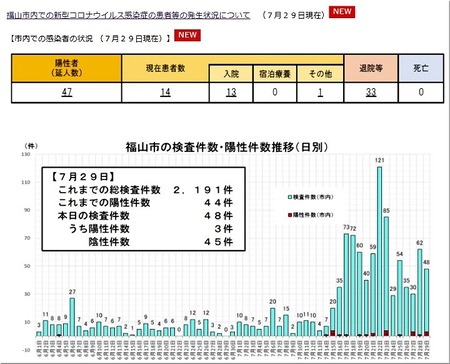The height and width of the screenshot is (364, 450).
Task: Click the (件) unit label above the y-axis
Action: click(x=31, y=146)
